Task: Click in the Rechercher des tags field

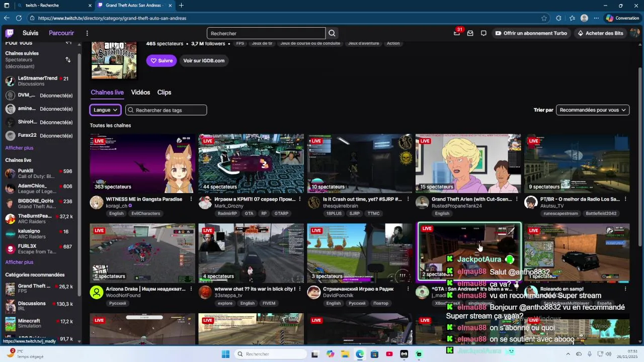Action: pyautogui.click(x=166, y=110)
